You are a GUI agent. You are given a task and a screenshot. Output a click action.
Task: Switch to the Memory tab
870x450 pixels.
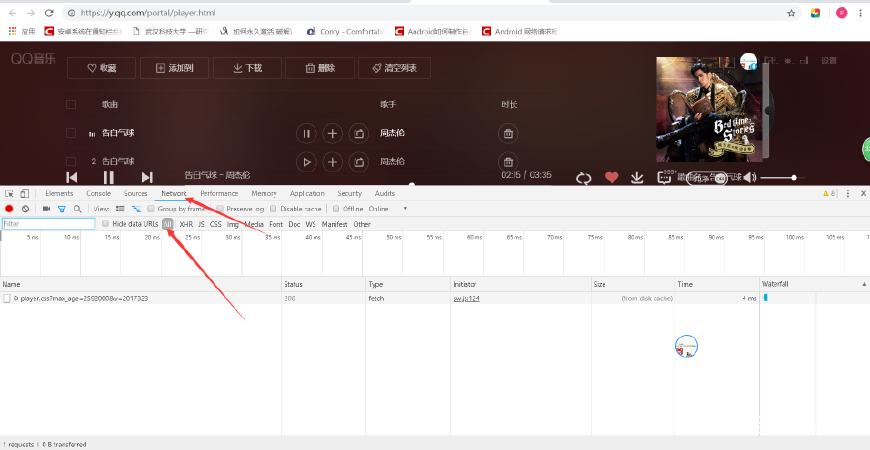[264, 194]
